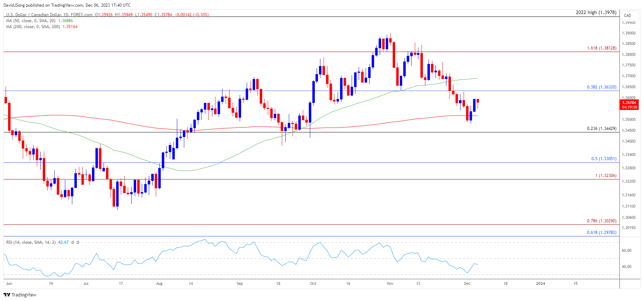Viewport: 644px width, 301px height.
Task: Click the 2024 label on the time axis
Action: tap(540, 283)
